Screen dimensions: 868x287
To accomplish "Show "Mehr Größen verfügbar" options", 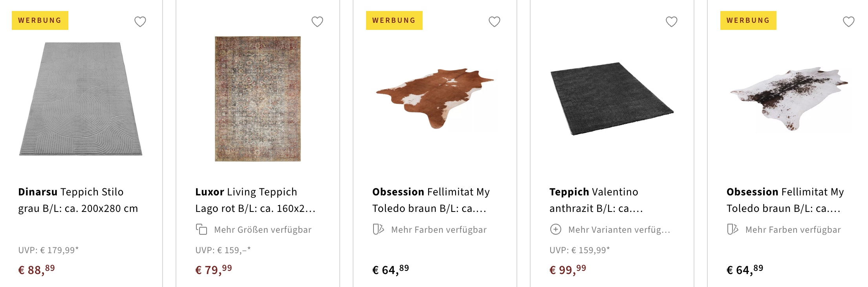I will coord(262,230).
